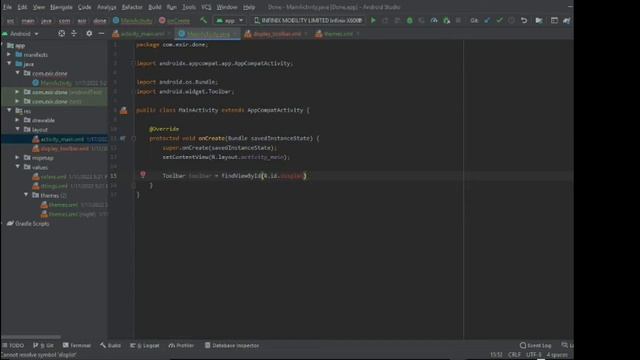This screenshot has height=360, width=640.
Task: Click the Collapse All icon in Project panel
Action: tap(74, 33)
